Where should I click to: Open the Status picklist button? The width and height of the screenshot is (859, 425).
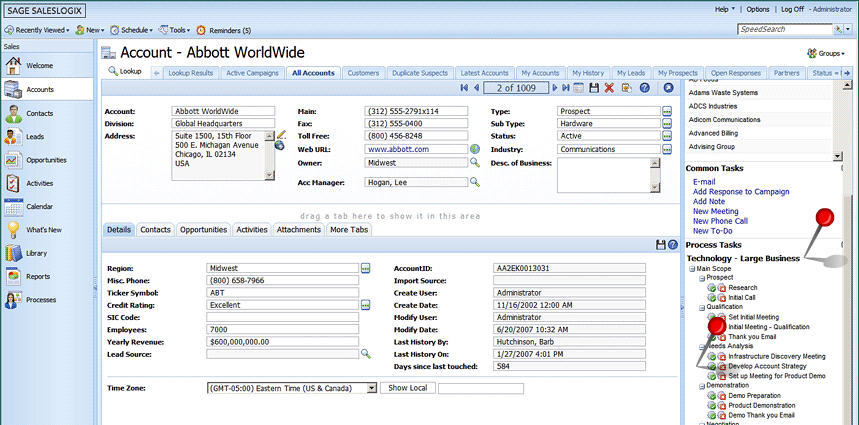click(x=667, y=136)
